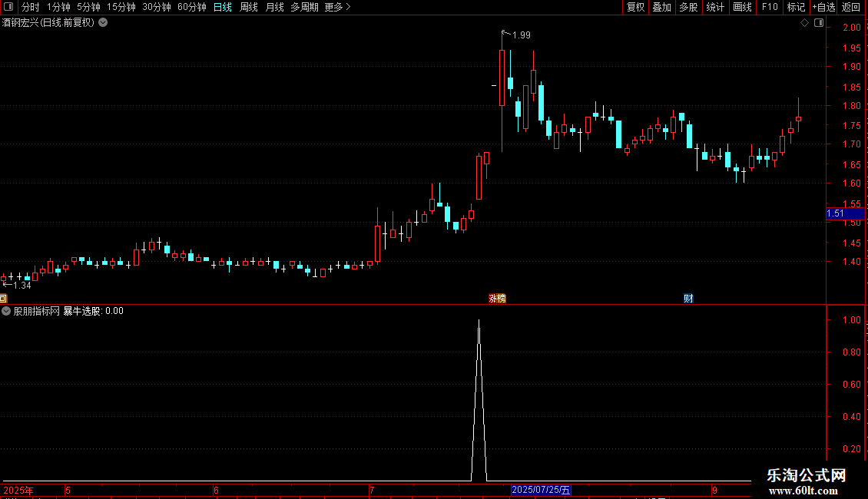This screenshot has width=868, height=499.
Task: Click the 2025/07/25/五 date label
Action: 541,490
